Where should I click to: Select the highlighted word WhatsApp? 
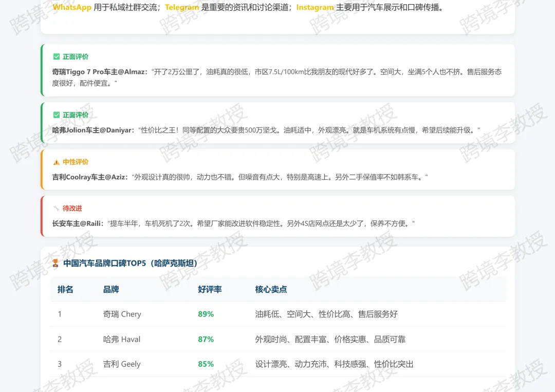(x=72, y=7)
